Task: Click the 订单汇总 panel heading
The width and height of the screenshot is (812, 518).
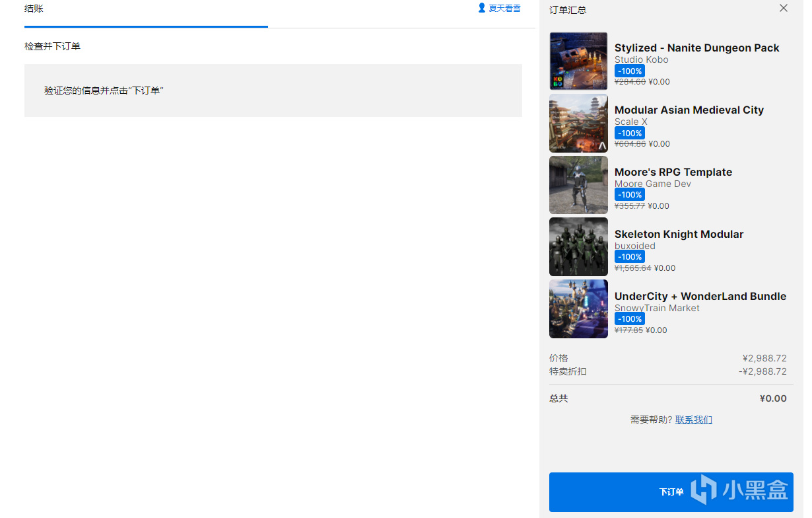Action: pyautogui.click(x=568, y=10)
